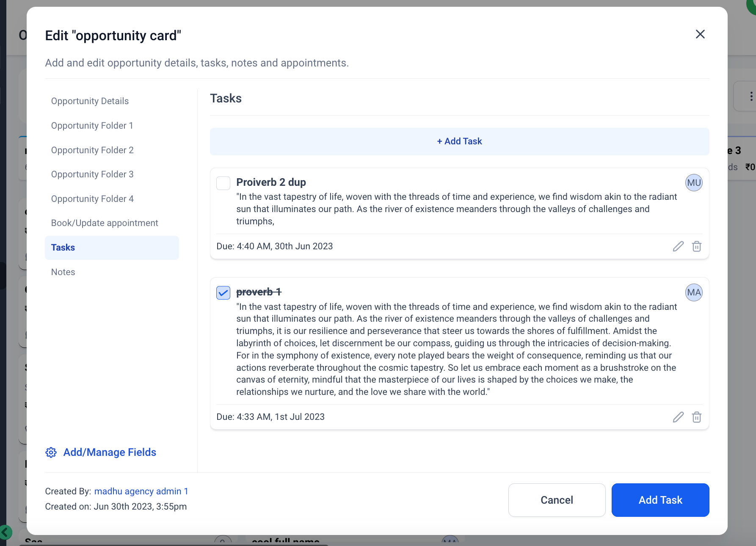Click blue Add Task button in footer
Screen dimensions: 756x546
pos(660,500)
